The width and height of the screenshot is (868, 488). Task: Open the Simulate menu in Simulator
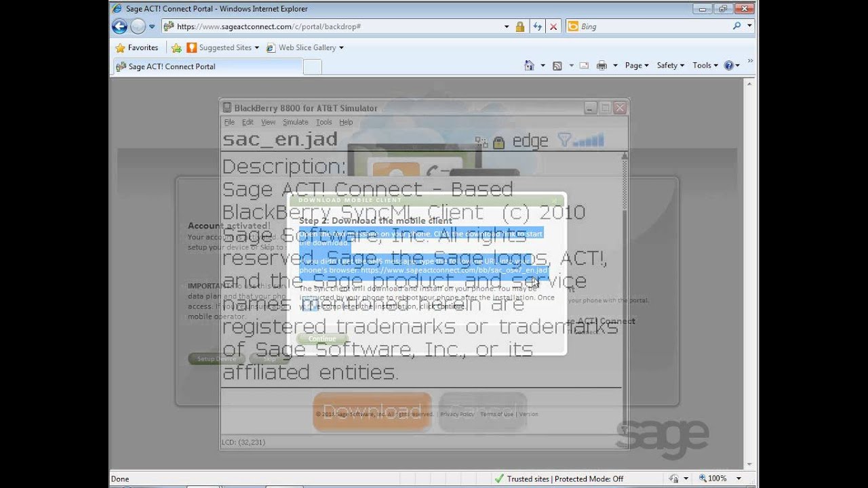[x=296, y=122]
